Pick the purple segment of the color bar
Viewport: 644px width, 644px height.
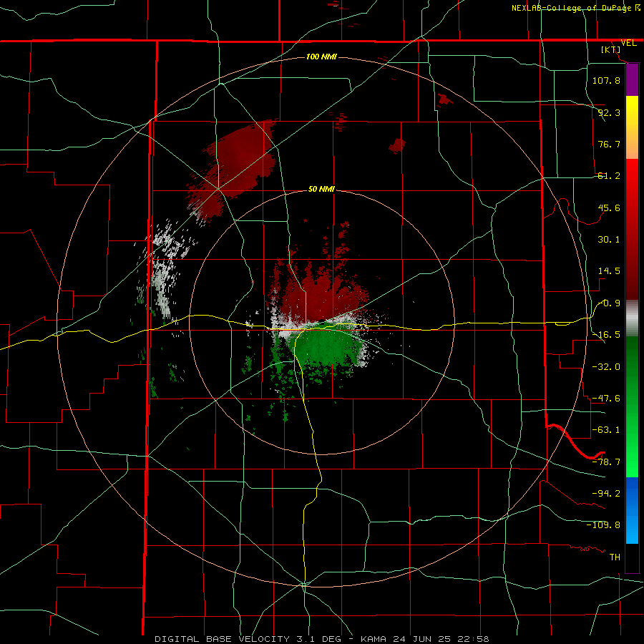coord(632,79)
